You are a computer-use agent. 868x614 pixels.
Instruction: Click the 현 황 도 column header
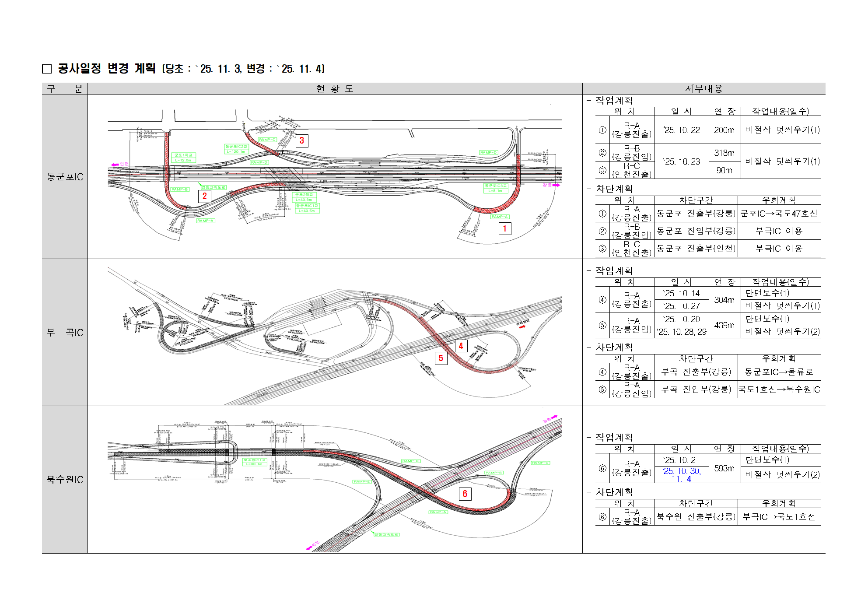click(x=335, y=89)
